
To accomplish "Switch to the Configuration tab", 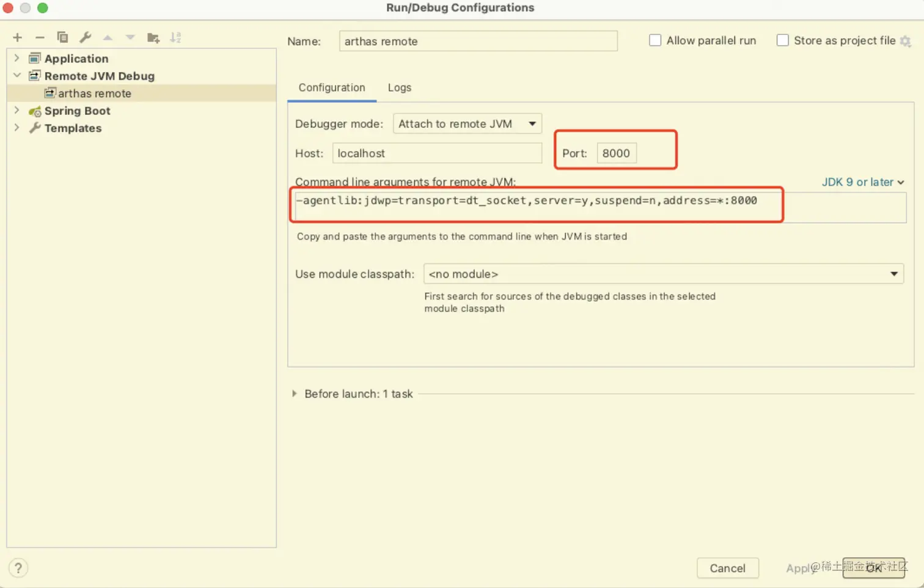I will point(332,87).
